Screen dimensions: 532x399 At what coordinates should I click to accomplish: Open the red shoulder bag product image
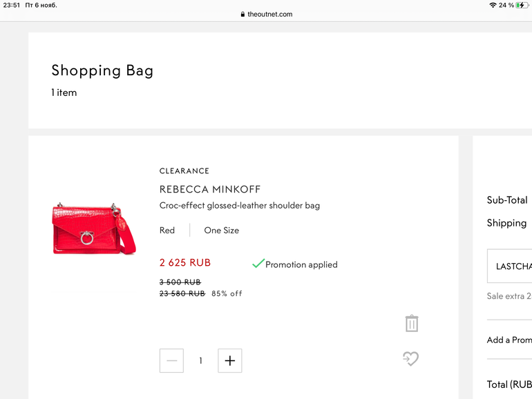coord(94,228)
